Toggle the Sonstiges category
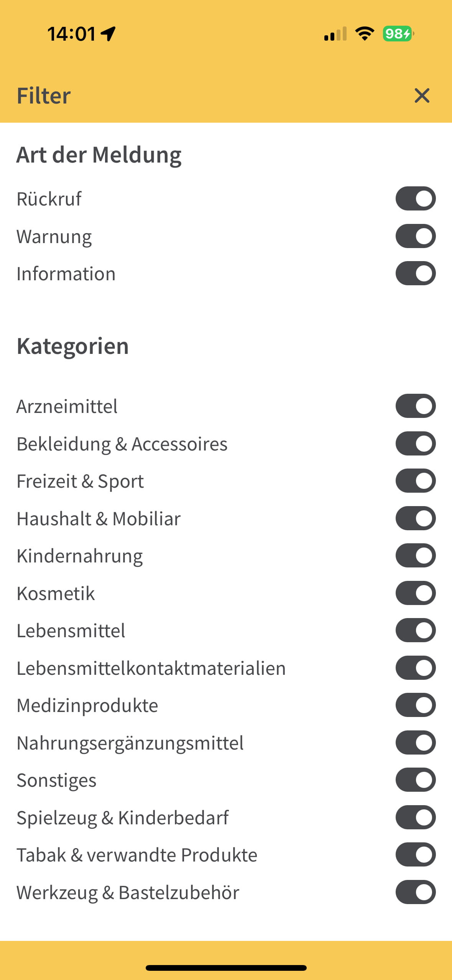Screen dimensions: 452x980 point(416,780)
